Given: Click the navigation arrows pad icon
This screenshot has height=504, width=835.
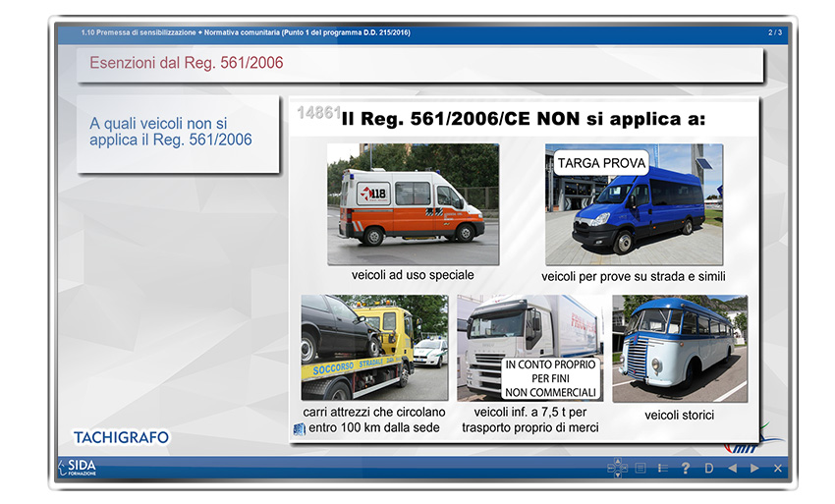Looking at the screenshot, I should click(x=617, y=469).
